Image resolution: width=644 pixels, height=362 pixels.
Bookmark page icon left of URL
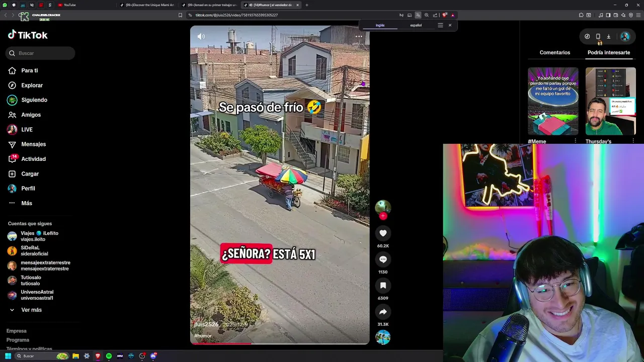pos(180,15)
